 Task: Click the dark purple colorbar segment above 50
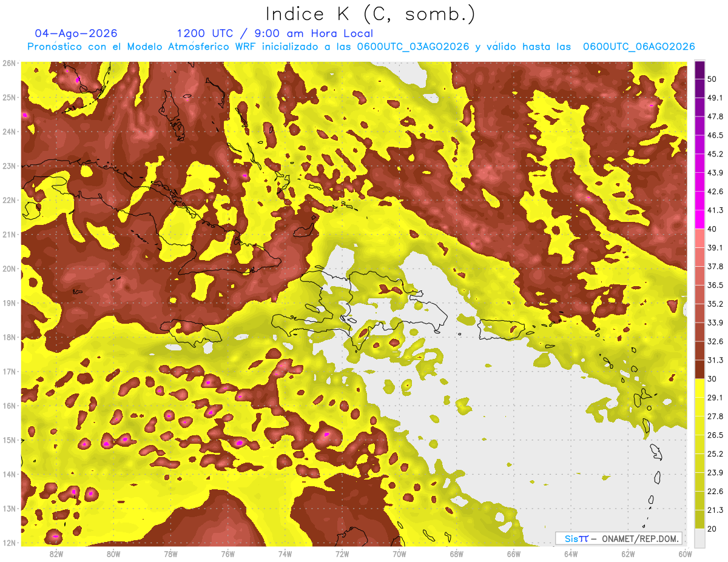(x=700, y=70)
